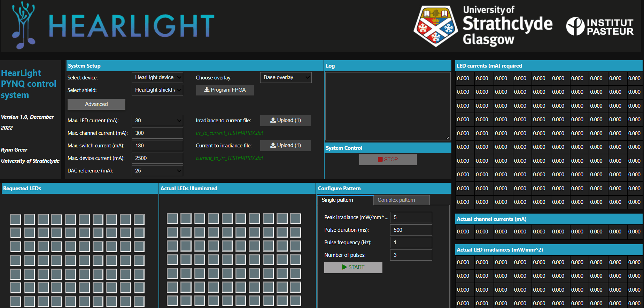The image size is (644, 308).
Task: Click the first Actual channel currents value
Action: [463, 232]
